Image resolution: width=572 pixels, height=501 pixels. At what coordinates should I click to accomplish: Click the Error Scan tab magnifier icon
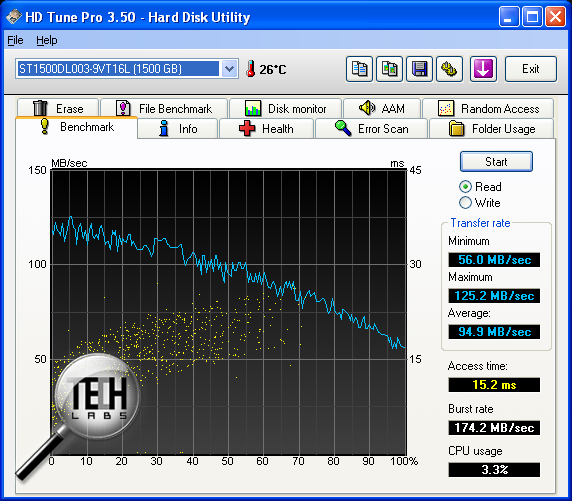343,128
